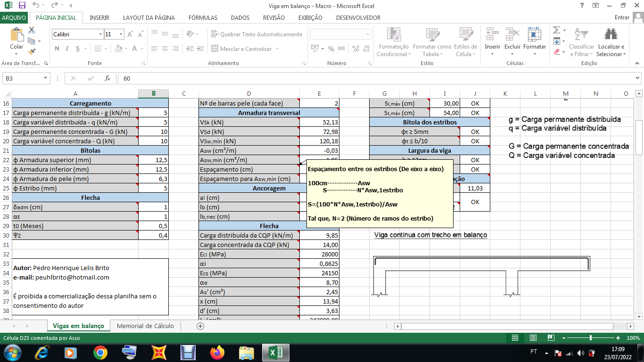This screenshot has height=362, width=644.
Task: Click the Cut scissors icon
Action: (x=32, y=30)
